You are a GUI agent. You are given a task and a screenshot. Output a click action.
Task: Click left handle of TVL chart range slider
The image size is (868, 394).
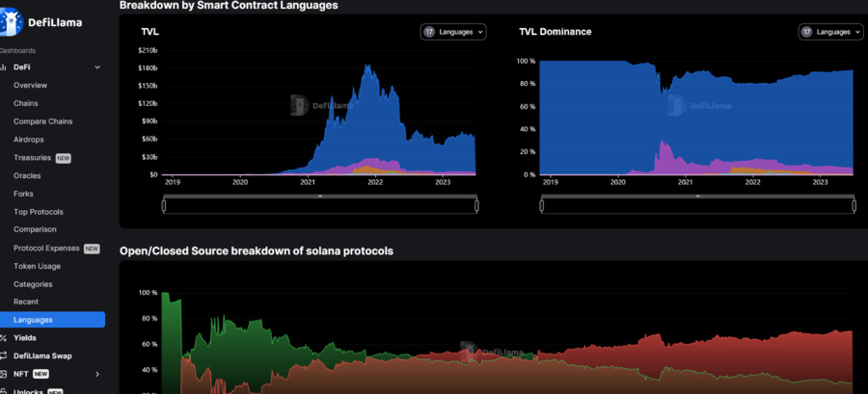tap(163, 206)
